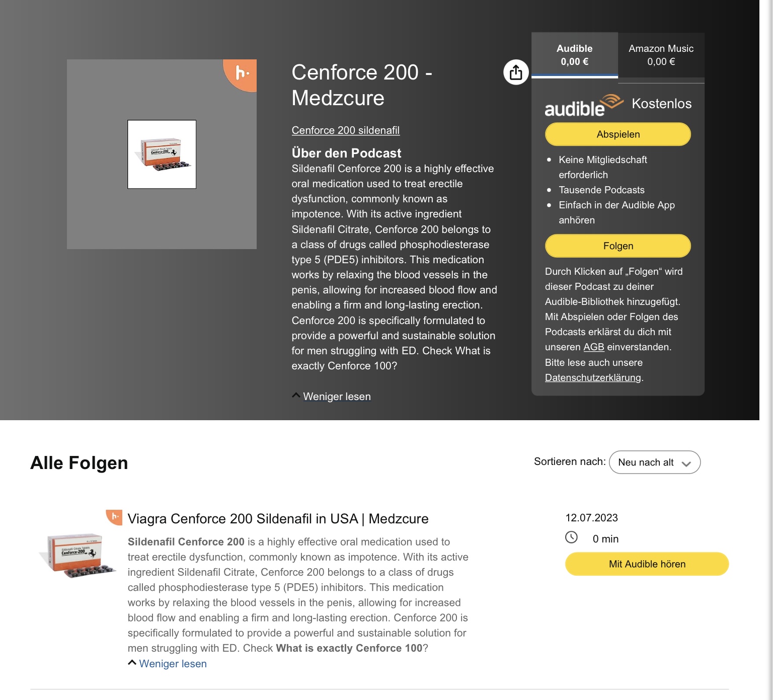Screen dimensions: 773x700
Task: Open the Neu nach alt sort dropdown
Action: pyautogui.click(x=654, y=462)
